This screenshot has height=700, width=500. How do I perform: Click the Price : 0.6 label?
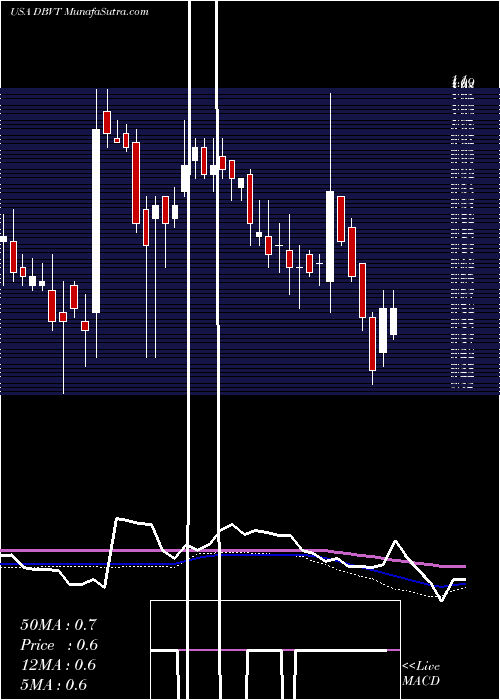coord(59,645)
